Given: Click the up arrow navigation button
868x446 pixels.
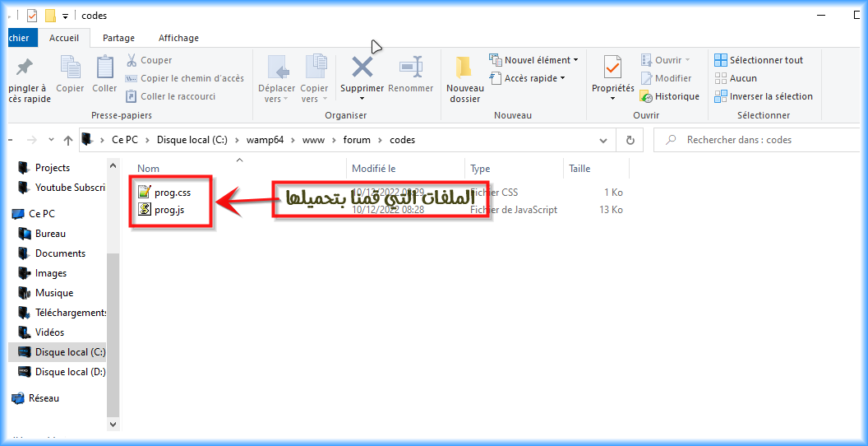Looking at the screenshot, I should (x=68, y=140).
